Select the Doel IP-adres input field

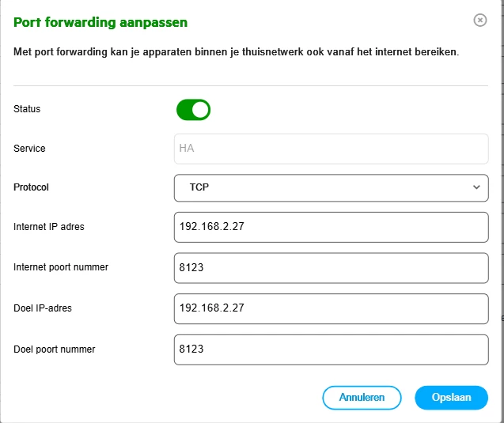331,308
